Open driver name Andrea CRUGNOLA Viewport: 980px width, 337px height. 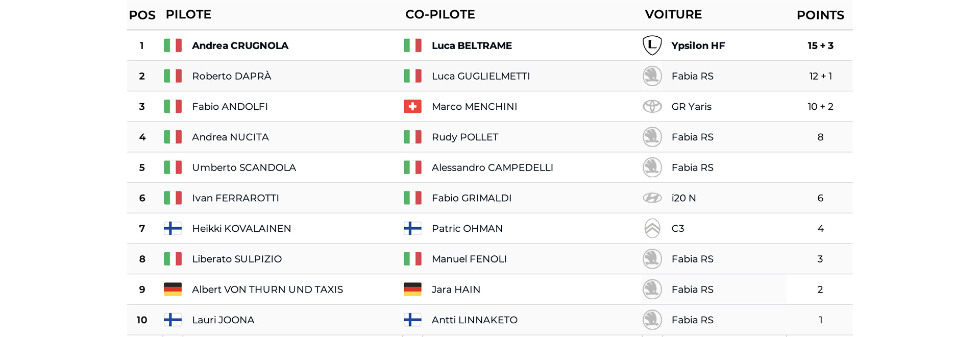(240, 45)
